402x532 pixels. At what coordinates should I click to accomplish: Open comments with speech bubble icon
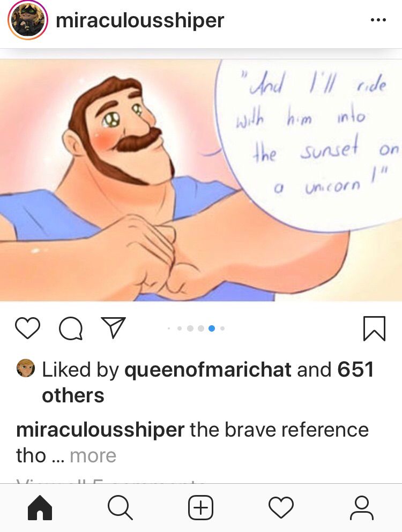click(71, 328)
